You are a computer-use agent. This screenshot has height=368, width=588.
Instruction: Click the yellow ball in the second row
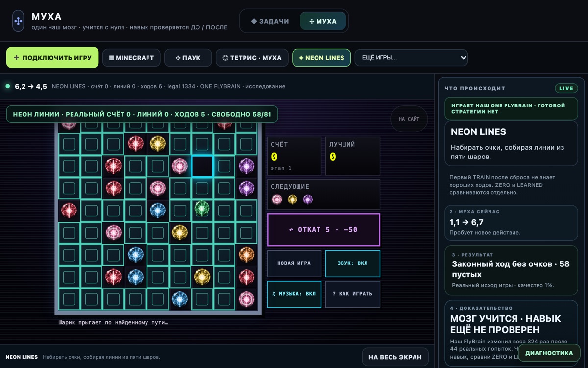157,143
